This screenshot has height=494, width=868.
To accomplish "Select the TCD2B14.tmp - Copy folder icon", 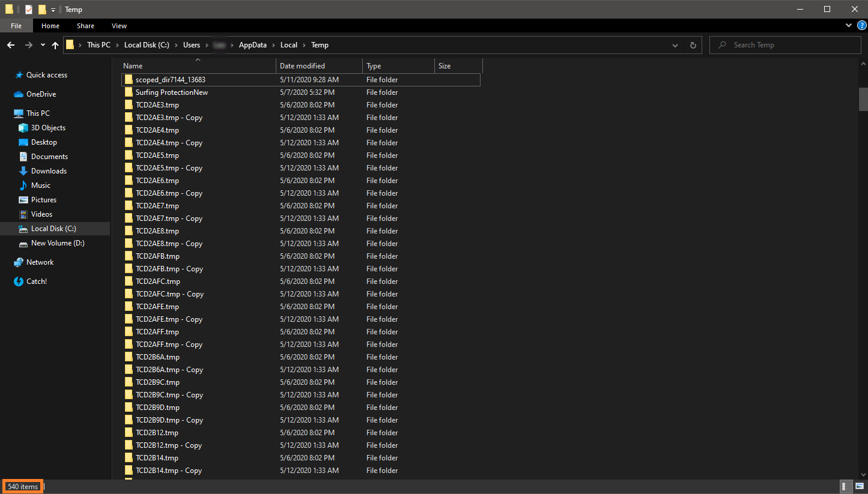I will point(129,471).
